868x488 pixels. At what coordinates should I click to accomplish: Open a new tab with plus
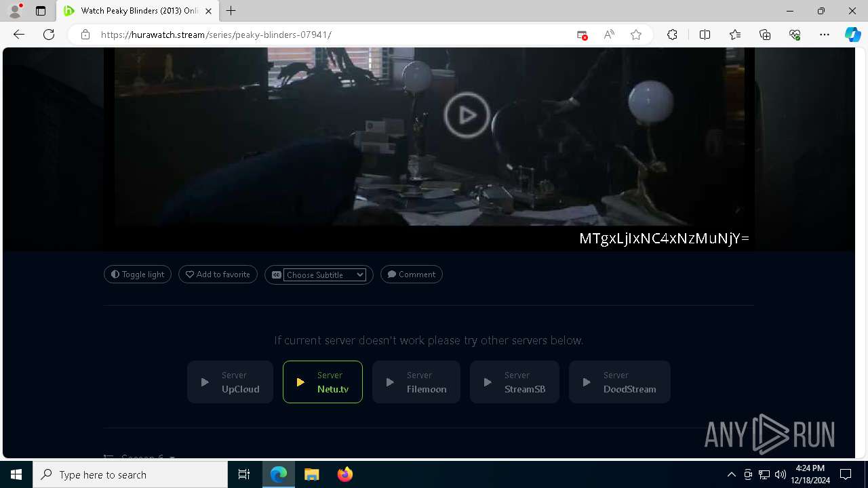click(231, 11)
